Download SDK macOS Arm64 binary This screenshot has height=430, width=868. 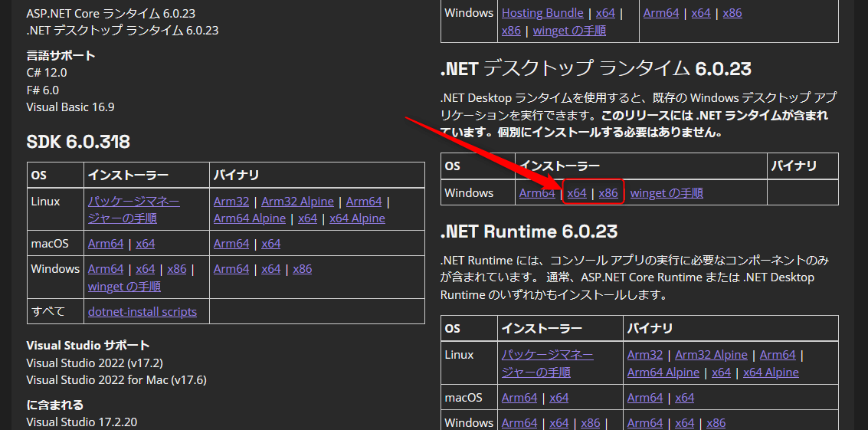pyautogui.click(x=231, y=243)
